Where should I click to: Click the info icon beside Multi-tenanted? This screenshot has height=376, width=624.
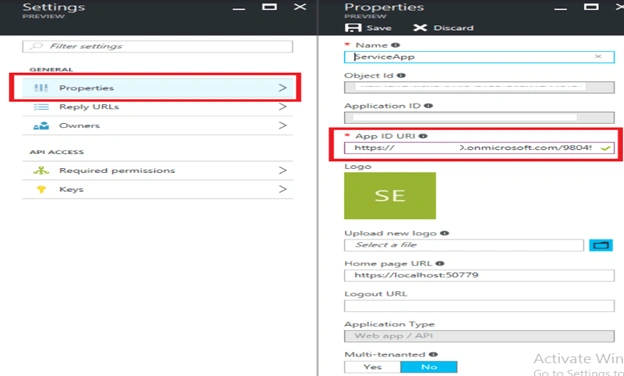click(433, 354)
